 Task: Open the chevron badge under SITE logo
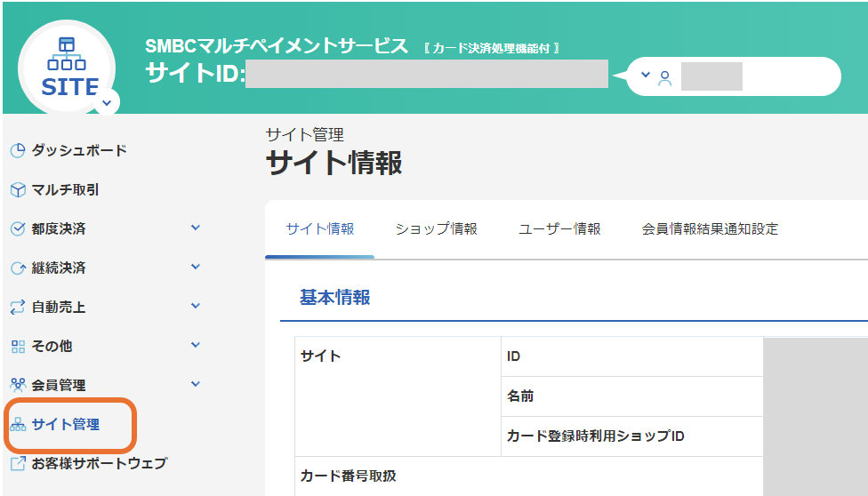click(x=107, y=102)
